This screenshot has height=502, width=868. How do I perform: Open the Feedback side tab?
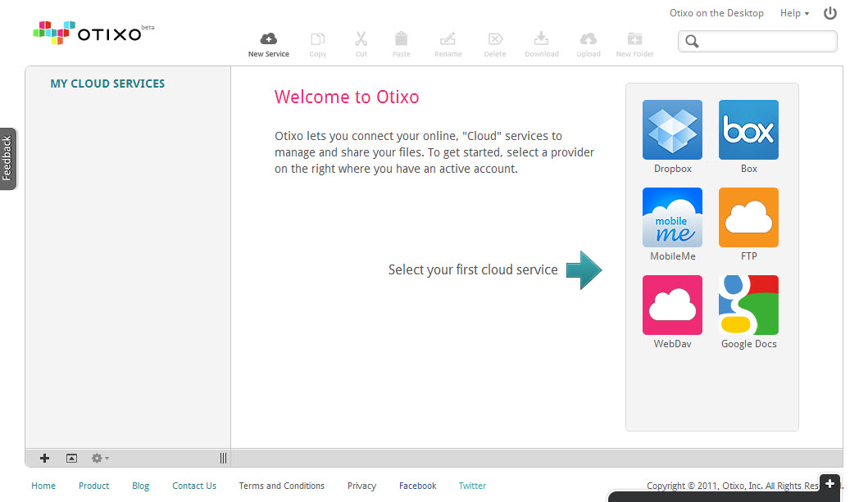coord(7,159)
